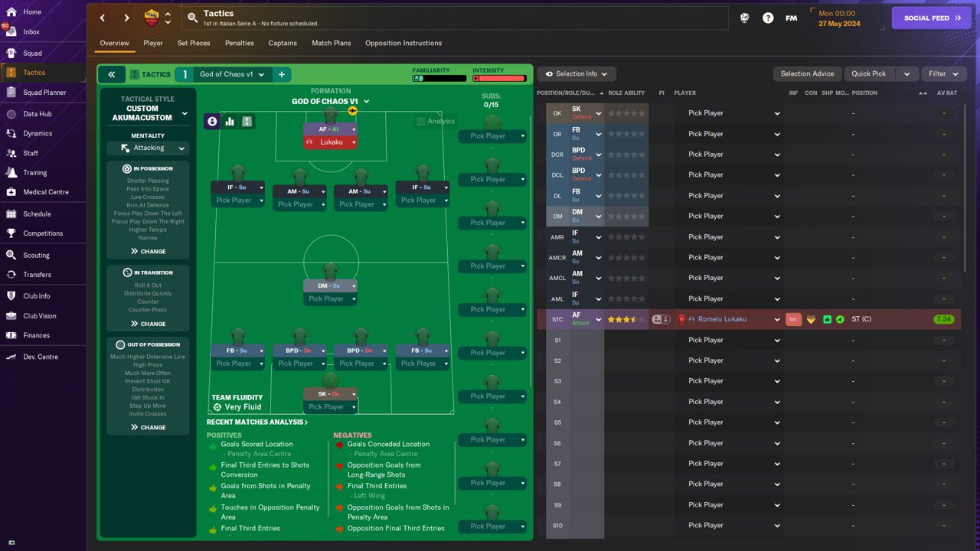The image size is (980, 551).
Task: Click the Finances icon in sidebar
Action: [x=11, y=335]
